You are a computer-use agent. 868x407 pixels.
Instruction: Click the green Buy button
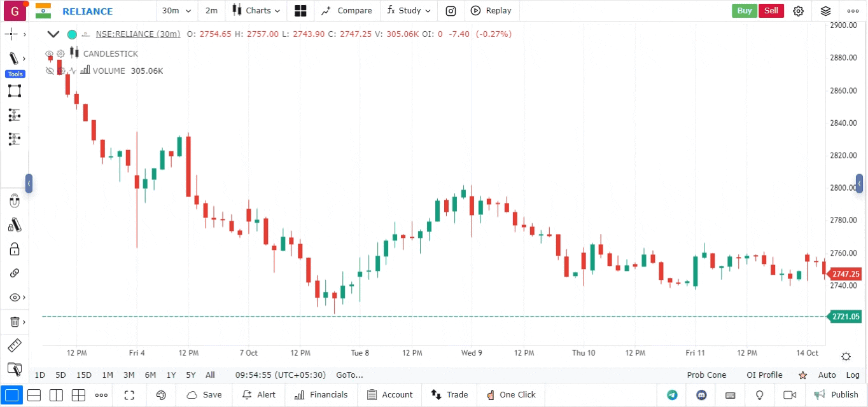click(x=744, y=11)
